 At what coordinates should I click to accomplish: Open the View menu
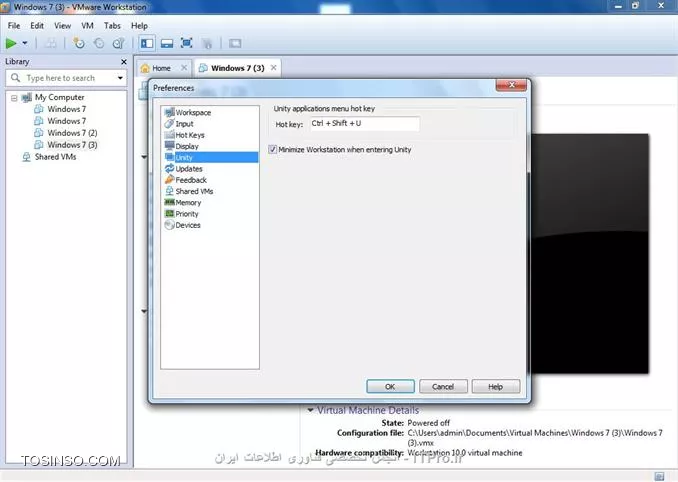(x=62, y=26)
